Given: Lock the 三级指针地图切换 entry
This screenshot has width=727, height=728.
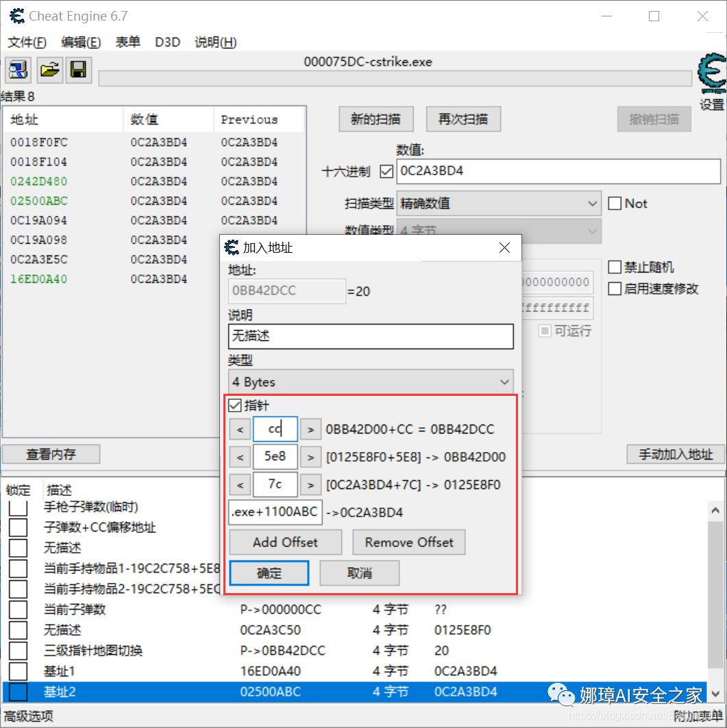Looking at the screenshot, I should click(x=18, y=651).
